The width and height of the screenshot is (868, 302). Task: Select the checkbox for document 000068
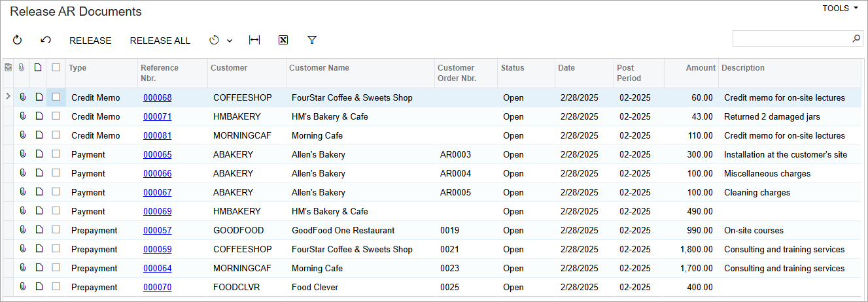pyautogui.click(x=56, y=97)
